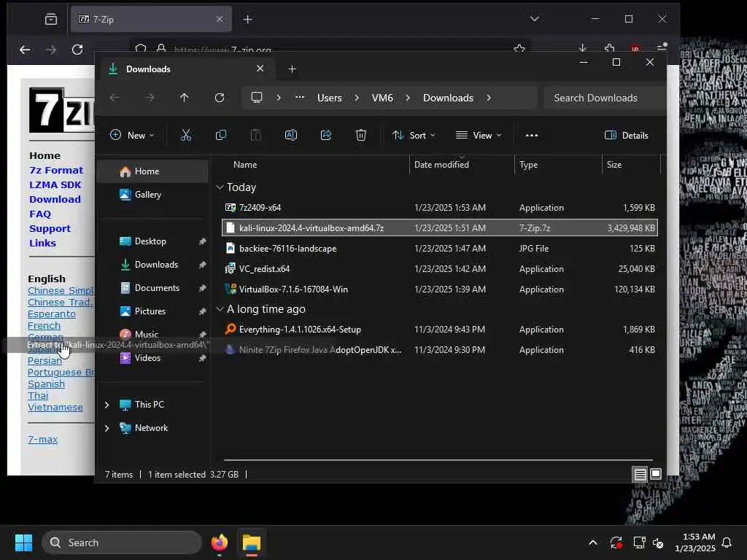Add a new Explorer tab with plus
747x560 pixels.
(293, 69)
